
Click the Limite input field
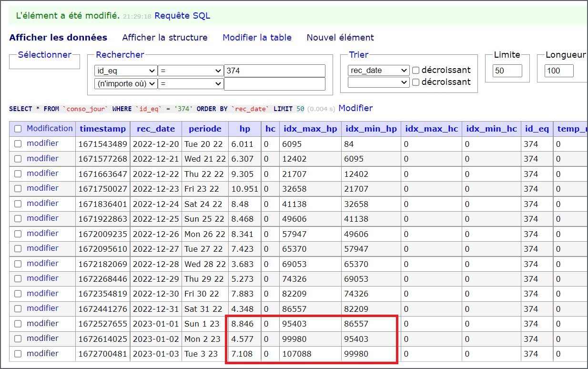(507, 71)
